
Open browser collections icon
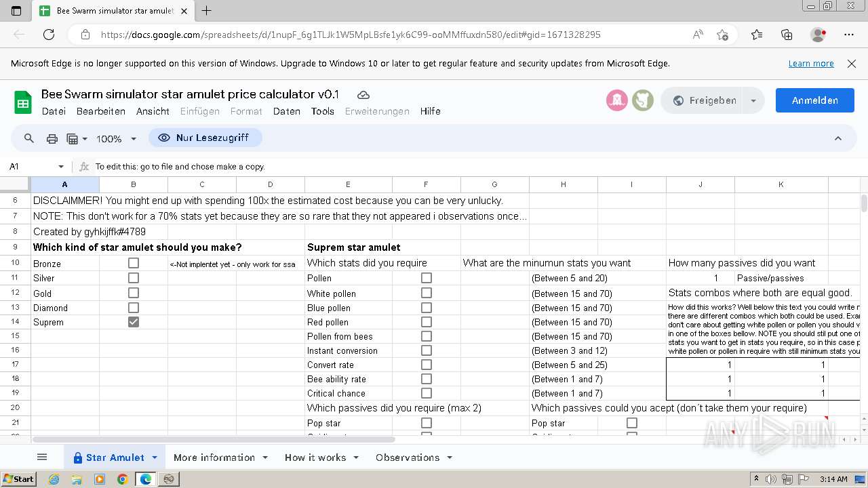[787, 35]
